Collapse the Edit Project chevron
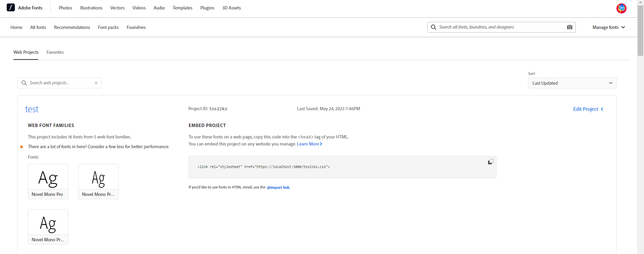The width and height of the screenshot is (644, 254). 602,109
